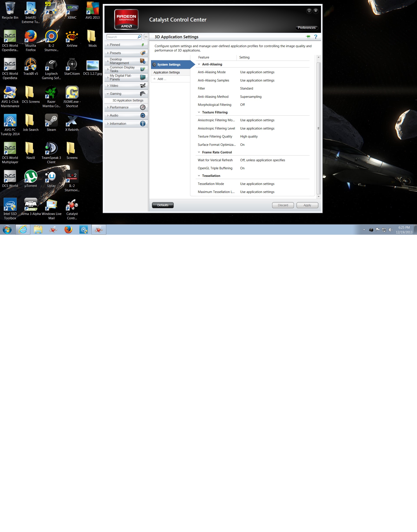Expand the Presets section
Screen dimensions: 417x532
click(x=108, y=53)
